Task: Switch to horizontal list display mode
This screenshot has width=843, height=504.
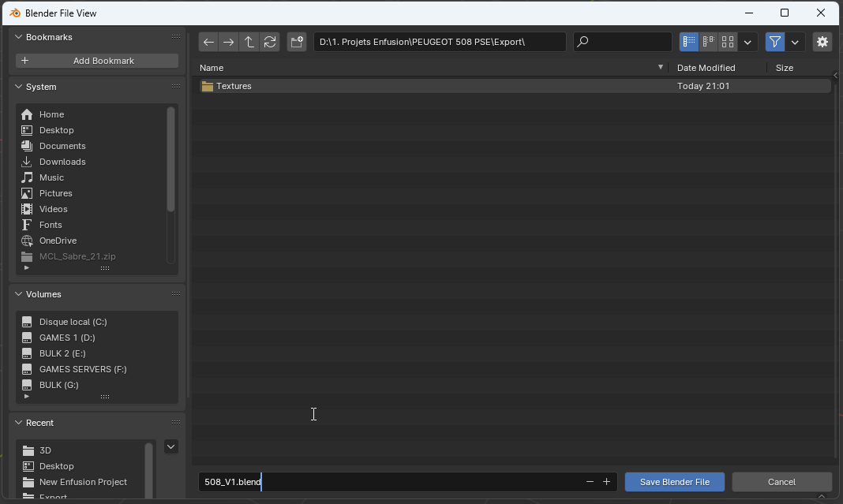Action: tap(709, 42)
